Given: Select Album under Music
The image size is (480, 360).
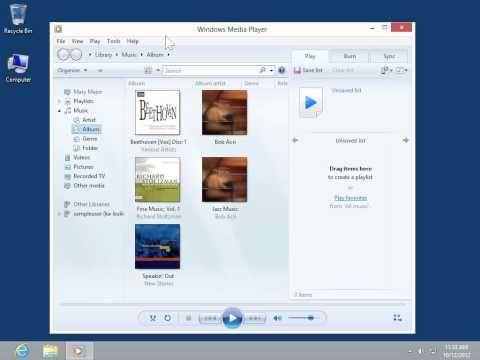Looking at the screenshot, I should (87, 129).
